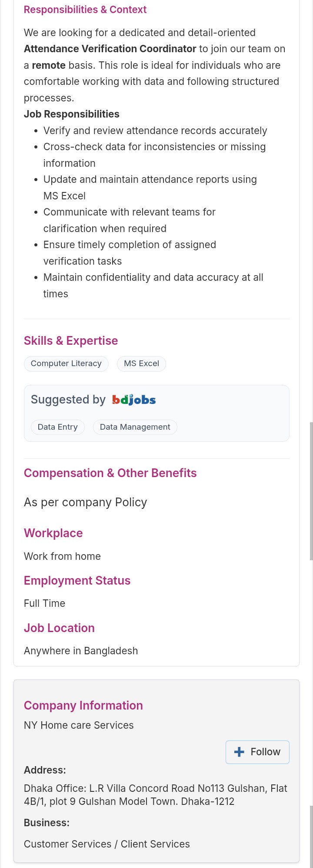Click the Customer Services / Client Services text

point(107,844)
